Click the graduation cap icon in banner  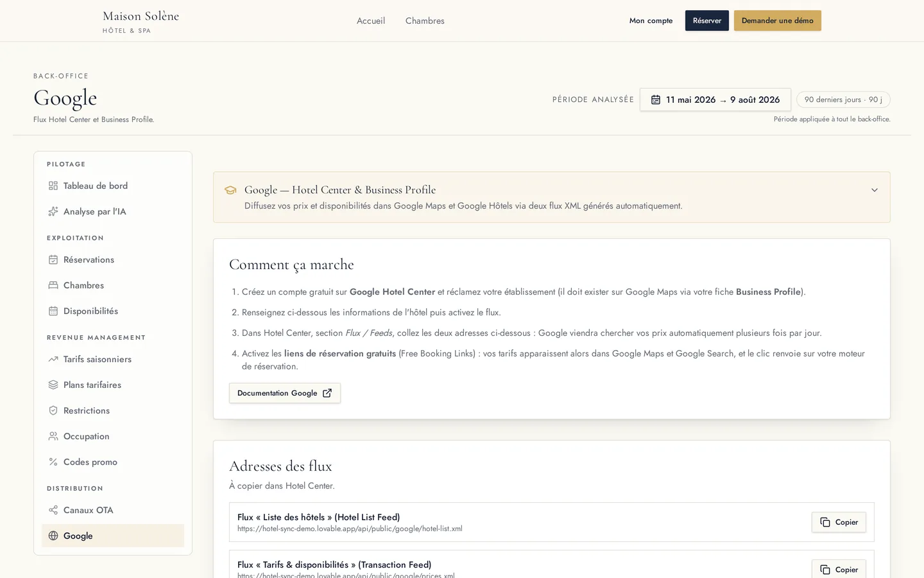point(230,190)
